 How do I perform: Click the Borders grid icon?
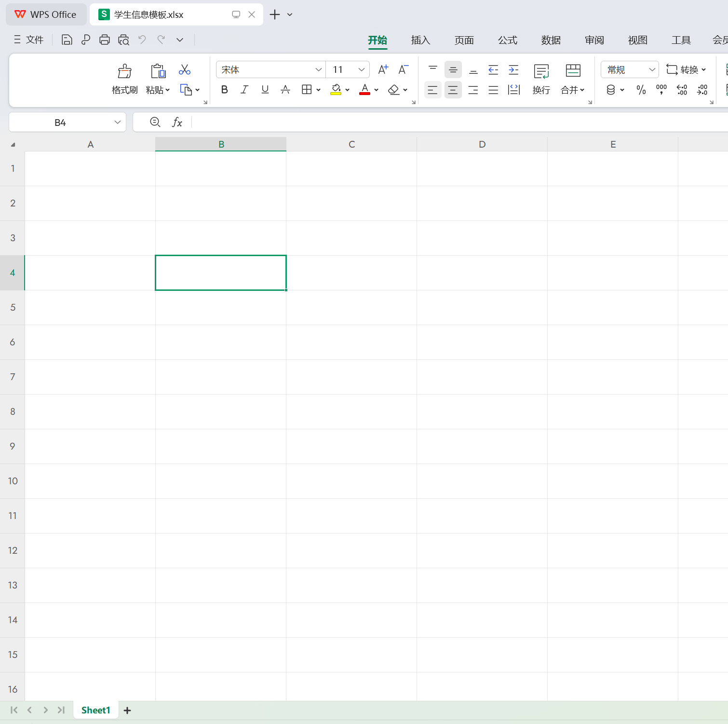coord(307,90)
